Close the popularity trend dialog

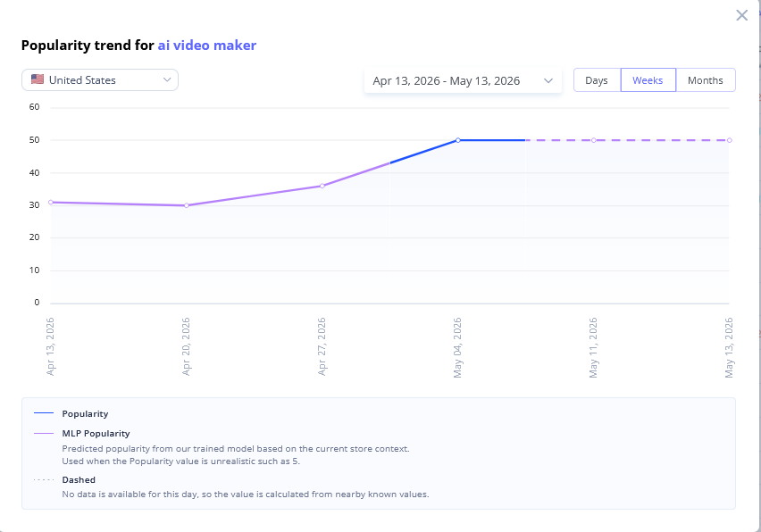[x=741, y=15]
